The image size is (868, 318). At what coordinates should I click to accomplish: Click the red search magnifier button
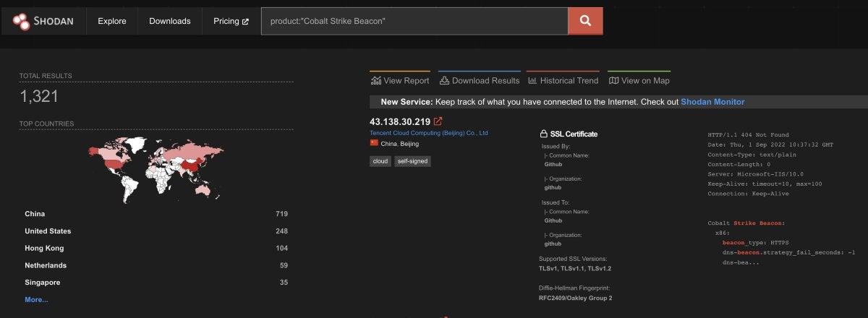point(585,21)
